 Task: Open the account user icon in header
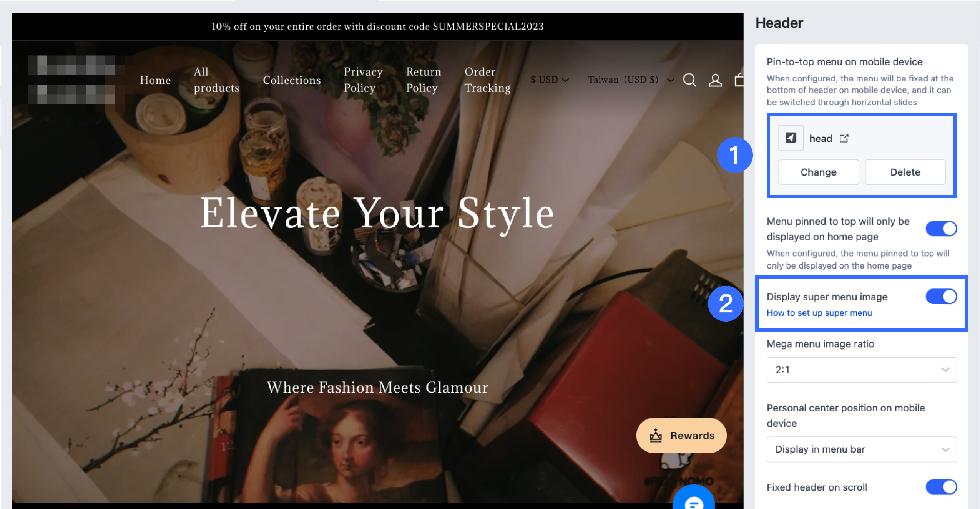(x=715, y=80)
